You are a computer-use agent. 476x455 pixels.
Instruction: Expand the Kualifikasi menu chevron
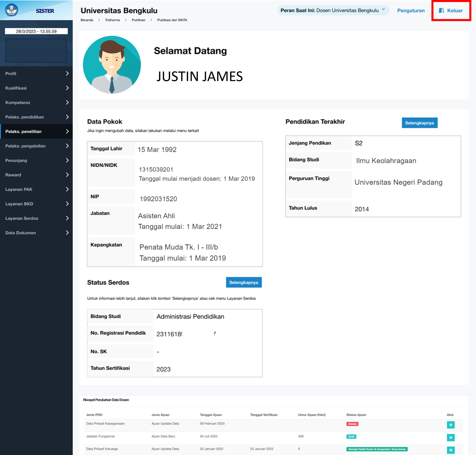(x=67, y=88)
